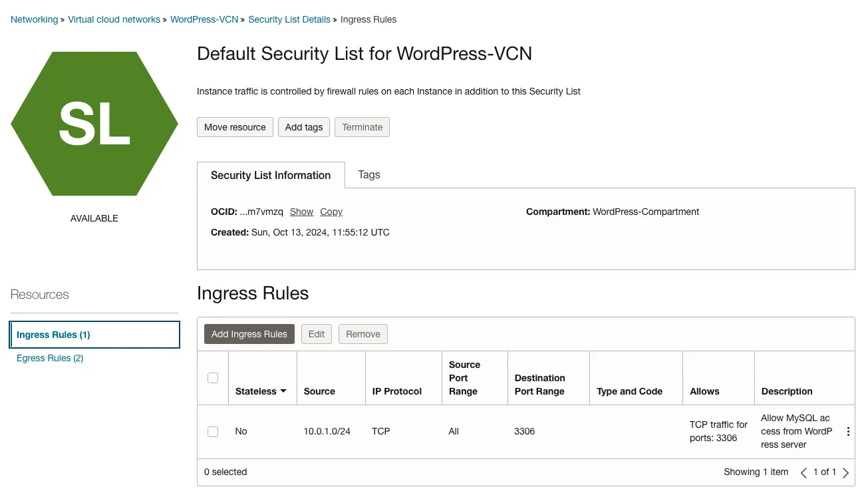Go to Virtual cloud networks breadcrumb
Screen dimensions: 868x493
(x=114, y=19)
